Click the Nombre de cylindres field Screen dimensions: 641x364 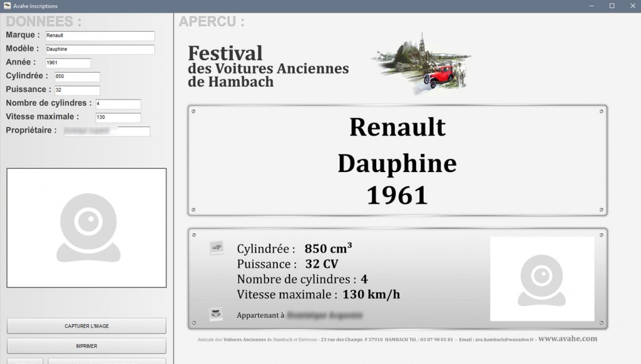click(x=118, y=104)
